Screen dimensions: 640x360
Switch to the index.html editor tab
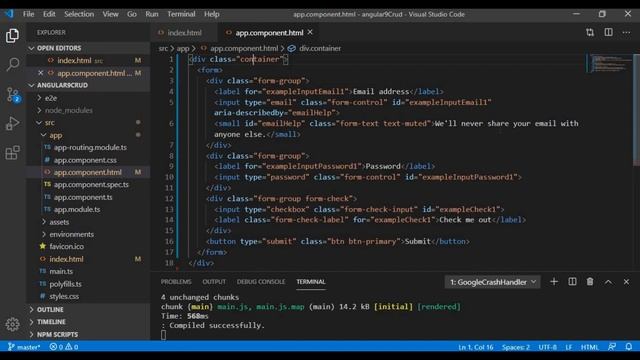[184, 33]
